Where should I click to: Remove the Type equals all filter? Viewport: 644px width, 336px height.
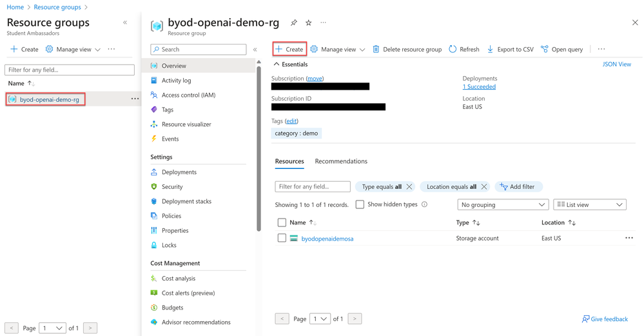pos(409,186)
